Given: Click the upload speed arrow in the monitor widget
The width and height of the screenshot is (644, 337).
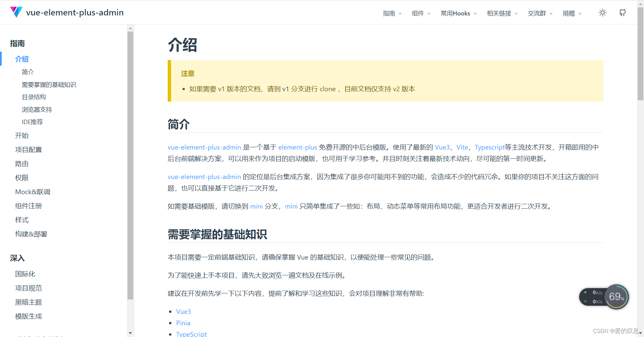Looking at the screenshot, I should 586,292.
